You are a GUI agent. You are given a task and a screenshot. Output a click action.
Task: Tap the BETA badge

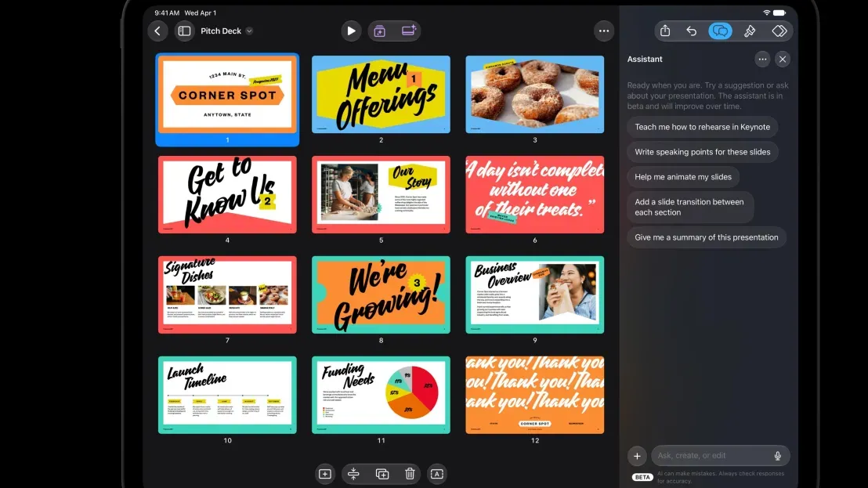tap(642, 477)
